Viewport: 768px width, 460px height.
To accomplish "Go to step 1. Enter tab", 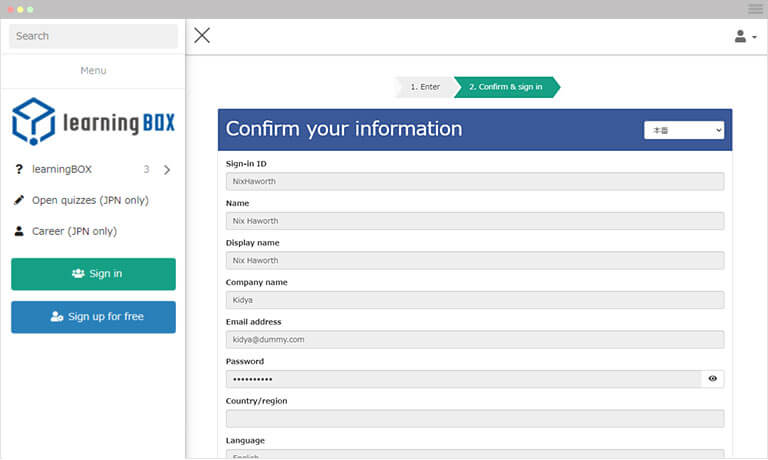I will [x=424, y=87].
